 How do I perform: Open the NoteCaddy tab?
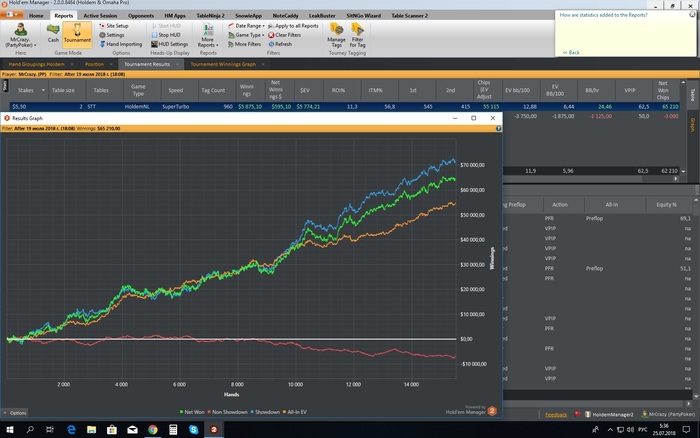click(285, 16)
